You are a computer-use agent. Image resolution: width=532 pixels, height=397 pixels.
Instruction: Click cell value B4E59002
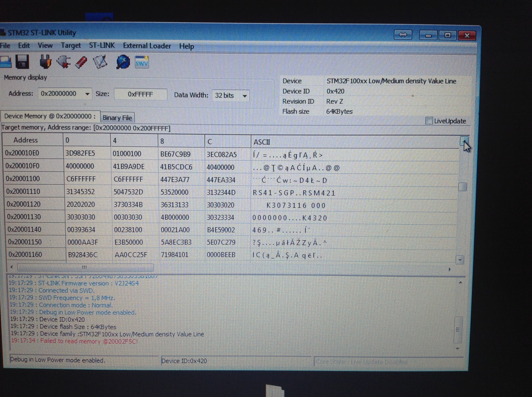221,230
